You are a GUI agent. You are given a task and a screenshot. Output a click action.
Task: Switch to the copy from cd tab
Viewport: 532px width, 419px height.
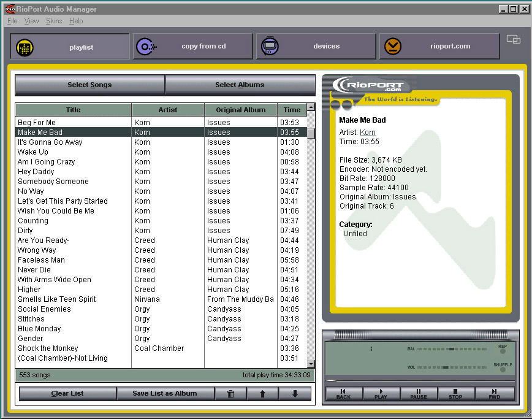point(192,46)
